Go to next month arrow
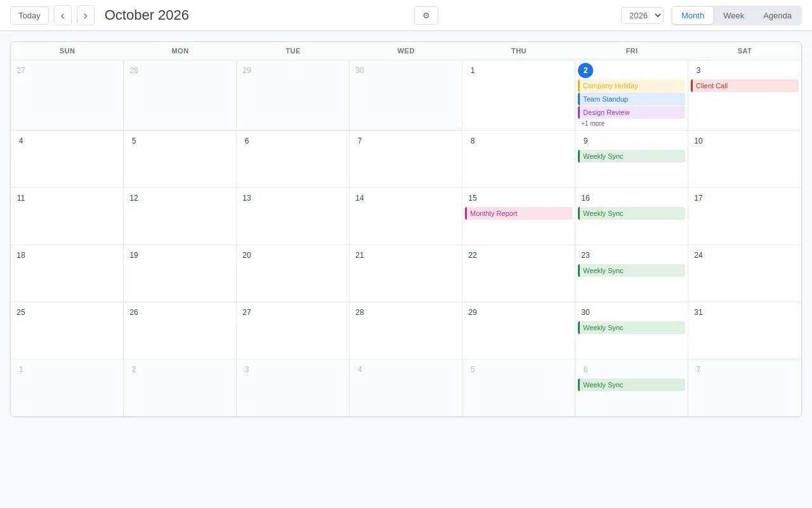The height and width of the screenshot is (508, 812). coord(86,15)
